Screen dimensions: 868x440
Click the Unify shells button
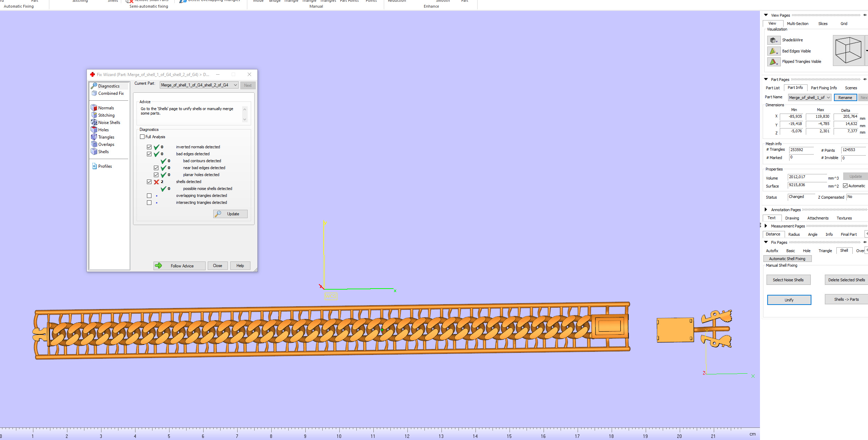tap(789, 300)
